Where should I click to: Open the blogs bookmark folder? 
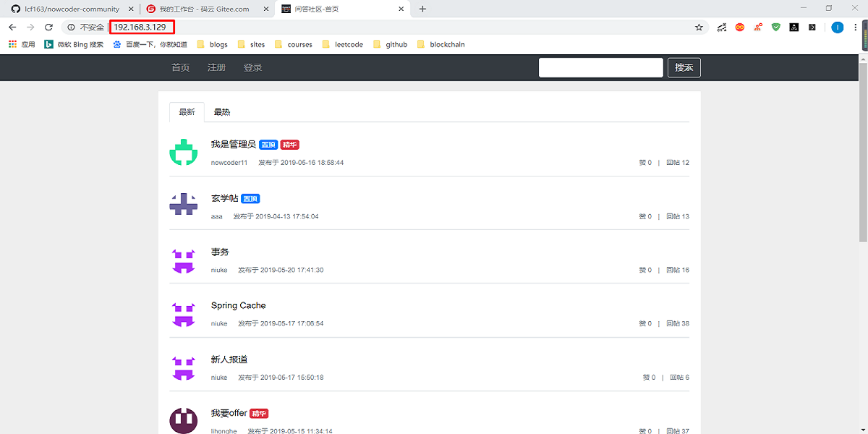(x=212, y=44)
